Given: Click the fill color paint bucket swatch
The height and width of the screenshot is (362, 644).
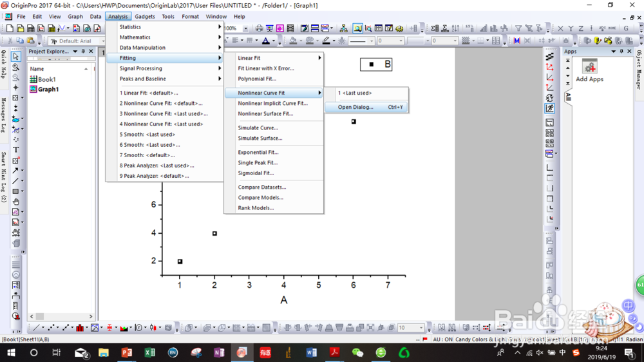Looking at the screenshot, I should [293, 41].
